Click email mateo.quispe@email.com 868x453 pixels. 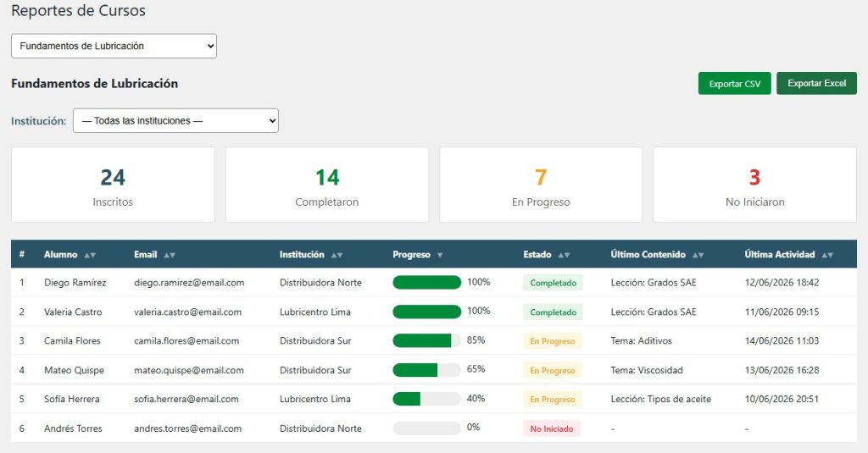click(x=189, y=370)
